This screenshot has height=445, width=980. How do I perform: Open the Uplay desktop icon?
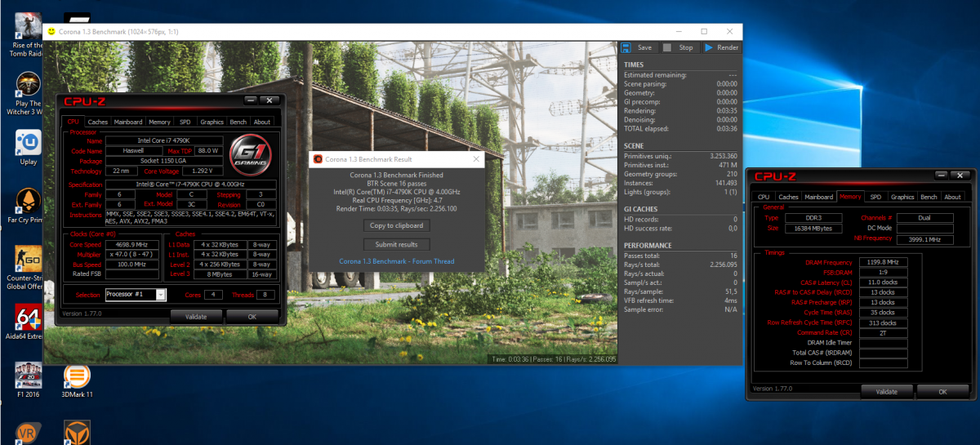(29, 147)
